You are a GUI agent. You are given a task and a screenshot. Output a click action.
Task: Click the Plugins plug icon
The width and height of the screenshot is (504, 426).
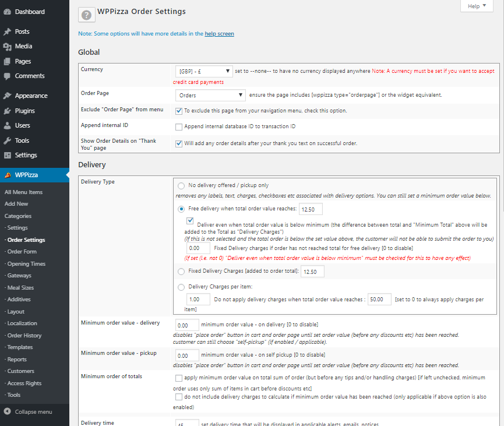tap(7, 111)
